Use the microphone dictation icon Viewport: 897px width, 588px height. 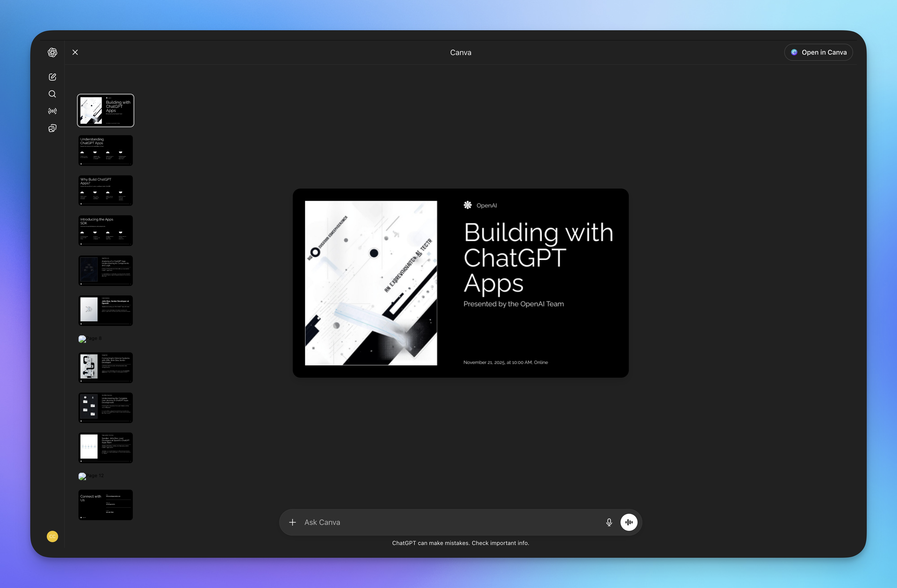click(x=609, y=522)
